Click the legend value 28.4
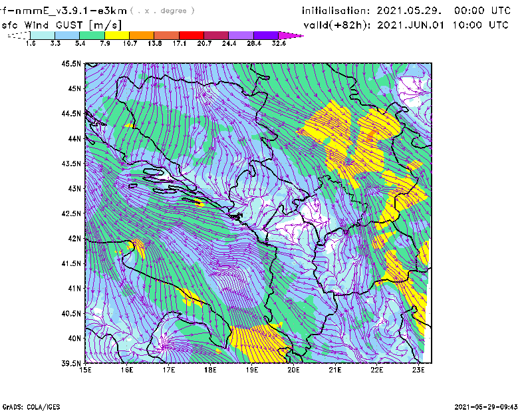This screenshot has width=532, height=411. point(254,43)
